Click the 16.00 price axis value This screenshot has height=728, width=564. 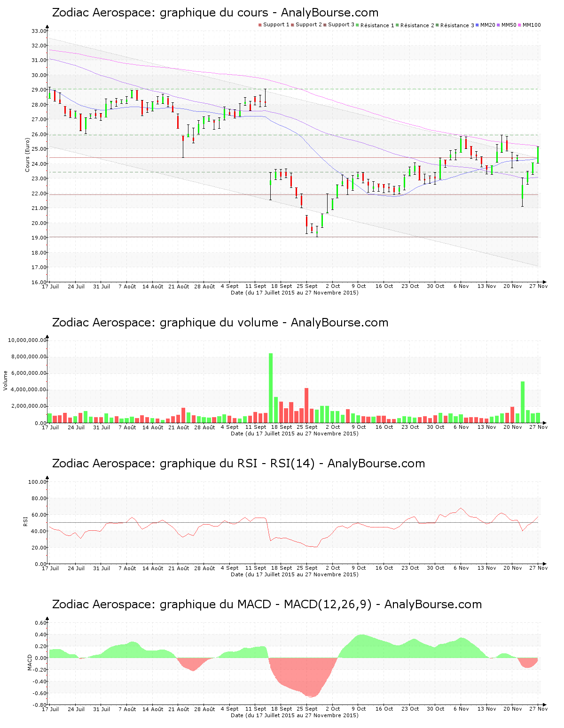point(39,282)
